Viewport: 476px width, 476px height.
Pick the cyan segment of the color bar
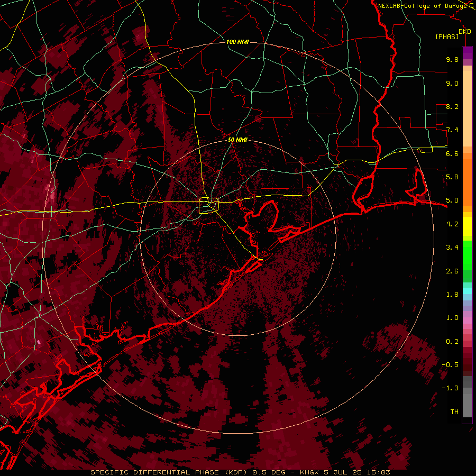[x=467, y=291]
